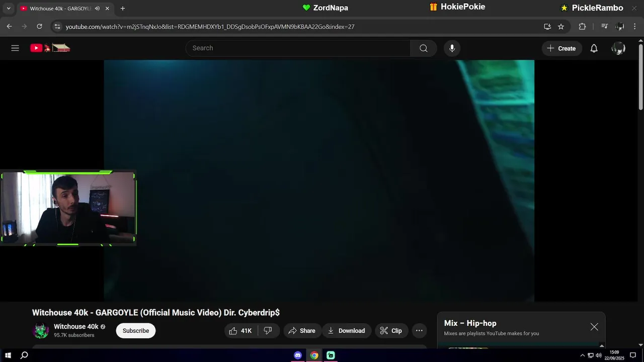Open Discord from the taskbar
Image resolution: width=644 pixels, height=362 pixels.
point(298,355)
